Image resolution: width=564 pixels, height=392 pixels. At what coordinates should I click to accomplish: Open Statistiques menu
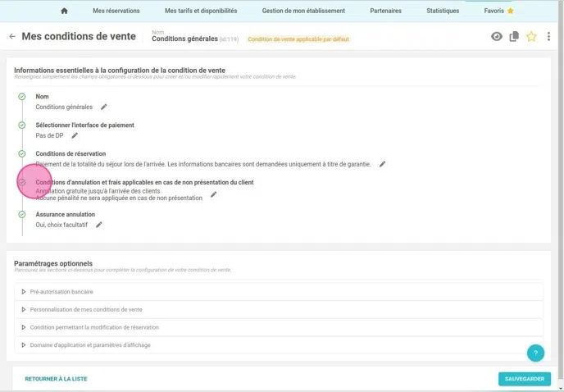tap(443, 11)
